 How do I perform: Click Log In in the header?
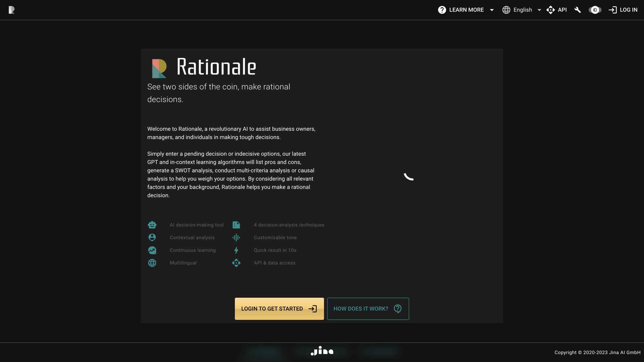coord(623,10)
